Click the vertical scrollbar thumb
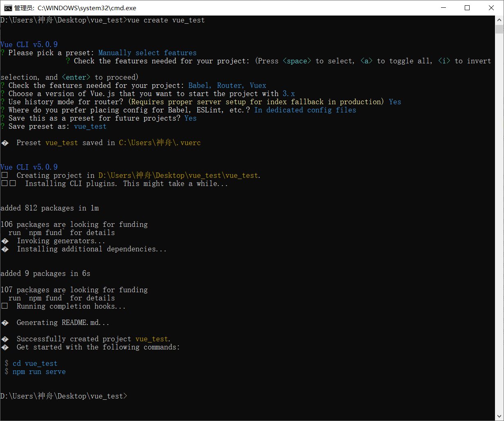The image size is (504, 421). click(499, 29)
